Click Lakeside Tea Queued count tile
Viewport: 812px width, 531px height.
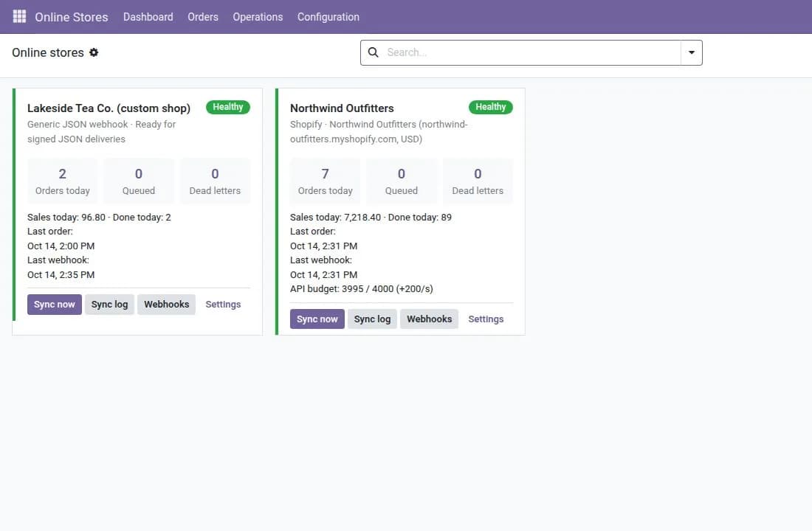pyautogui.click(x=139, y=181)
